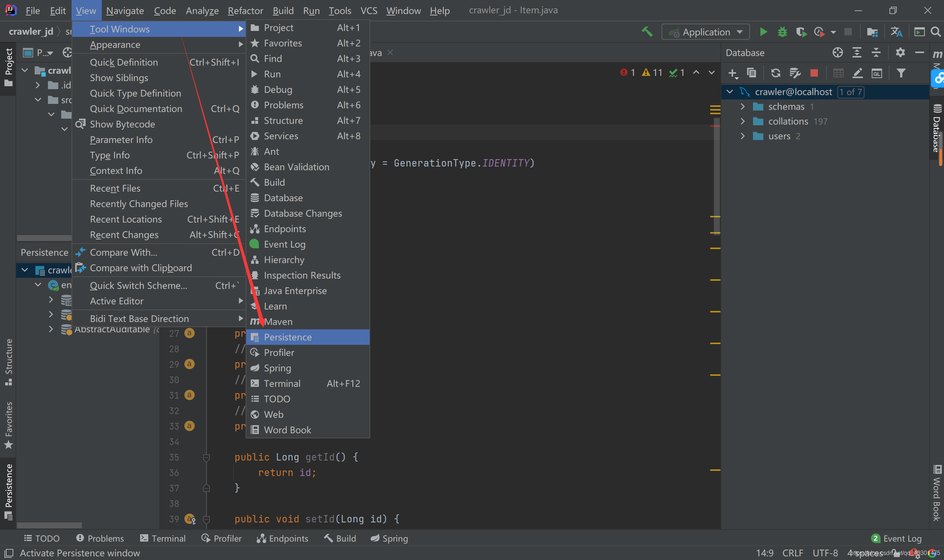Viewport: 944px width, 560px height.
Task: Click the green Run application icon
Action: click(763, 32)
